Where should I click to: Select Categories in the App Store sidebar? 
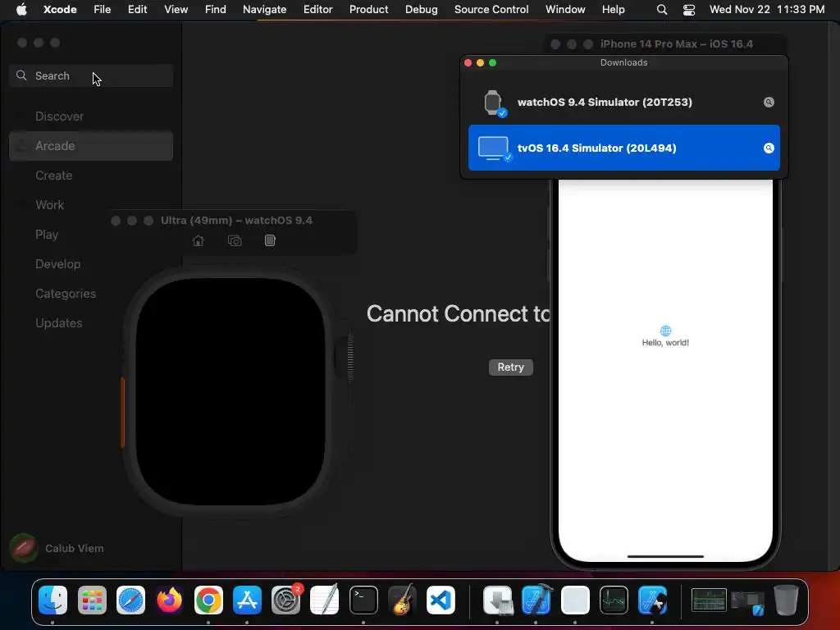point(66,294)
